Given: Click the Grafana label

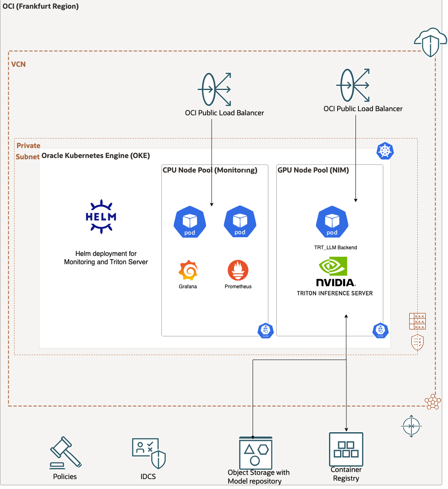Looking at the screenshot, I should 188,287.
